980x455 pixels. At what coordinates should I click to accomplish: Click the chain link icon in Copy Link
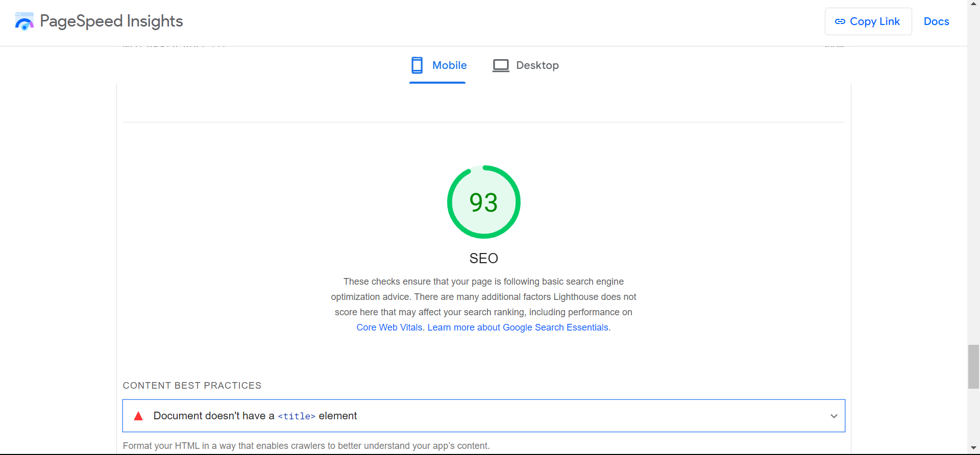point(840,21)
